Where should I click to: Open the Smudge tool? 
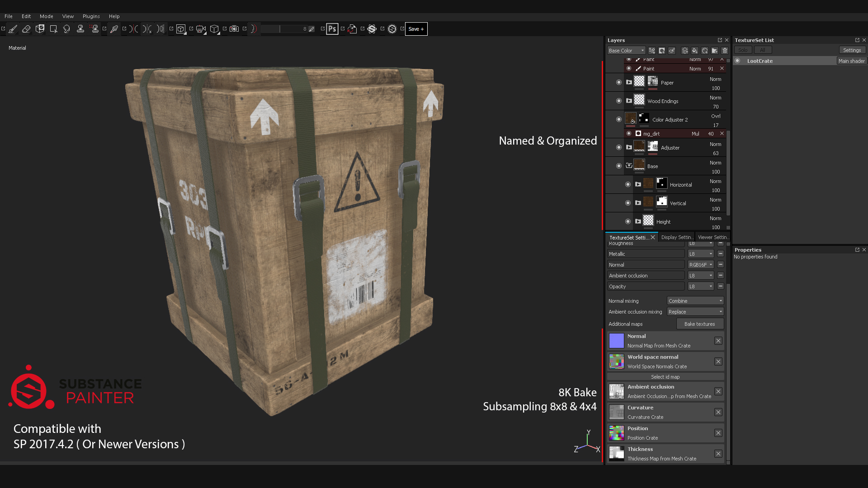67,28
